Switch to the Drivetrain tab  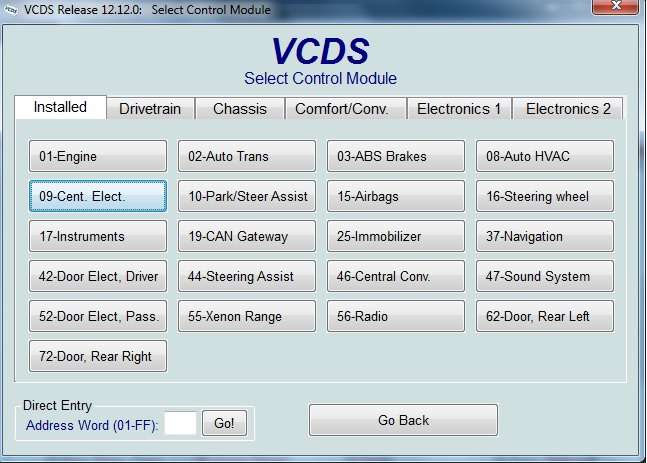[x=150, y=109]
